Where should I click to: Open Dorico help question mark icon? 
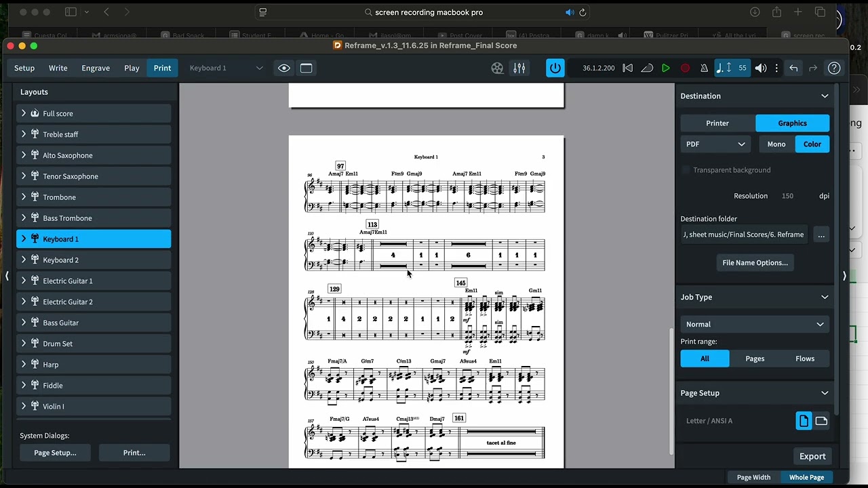click(834, 68)
